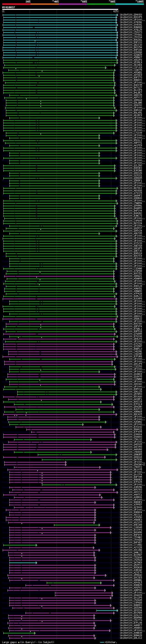146x644 pixels.
Task: Open the UniRef100_C4QIN1 entry
Action: [131, 351]
